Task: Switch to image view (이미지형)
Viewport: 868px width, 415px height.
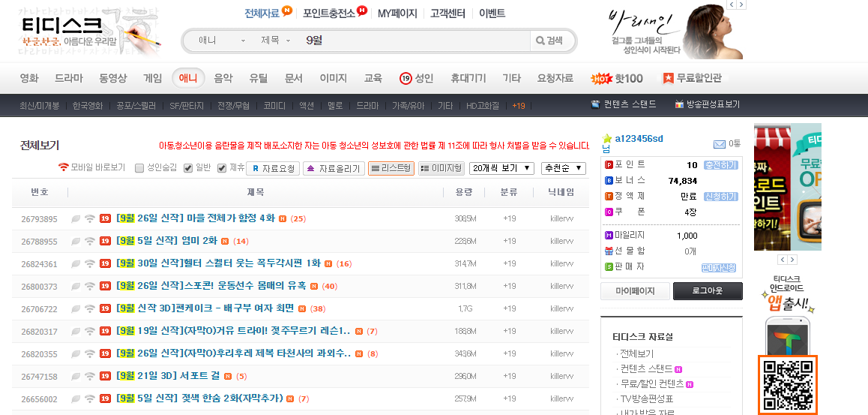Action: (x=441, y=168)
